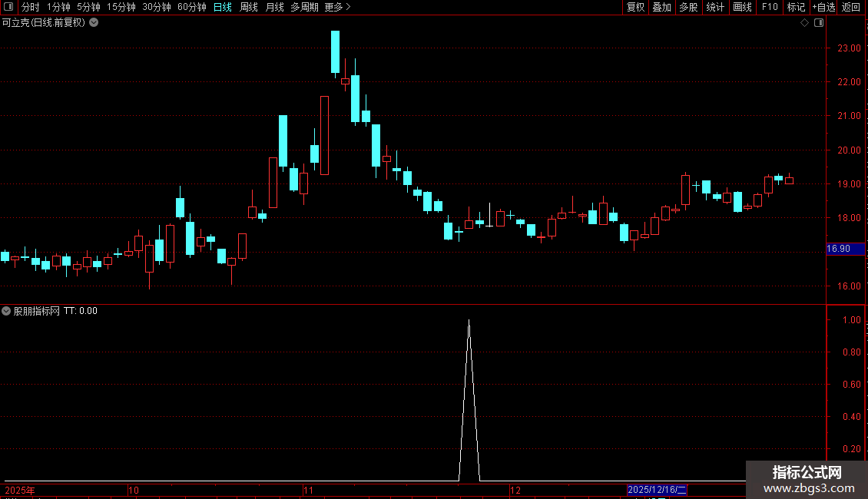
Task: Switch to the 月线 monthly chart
Action: [x=274, y=7]
